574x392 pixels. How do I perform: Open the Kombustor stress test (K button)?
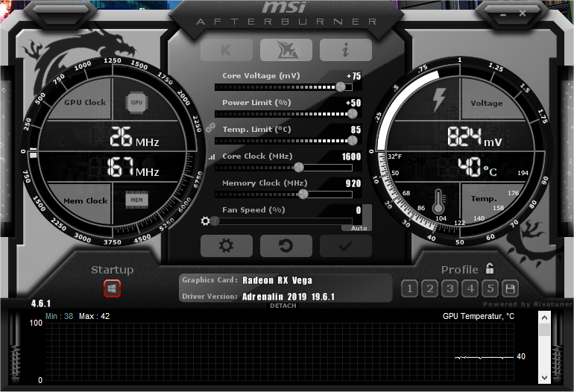tap(227, 50)
